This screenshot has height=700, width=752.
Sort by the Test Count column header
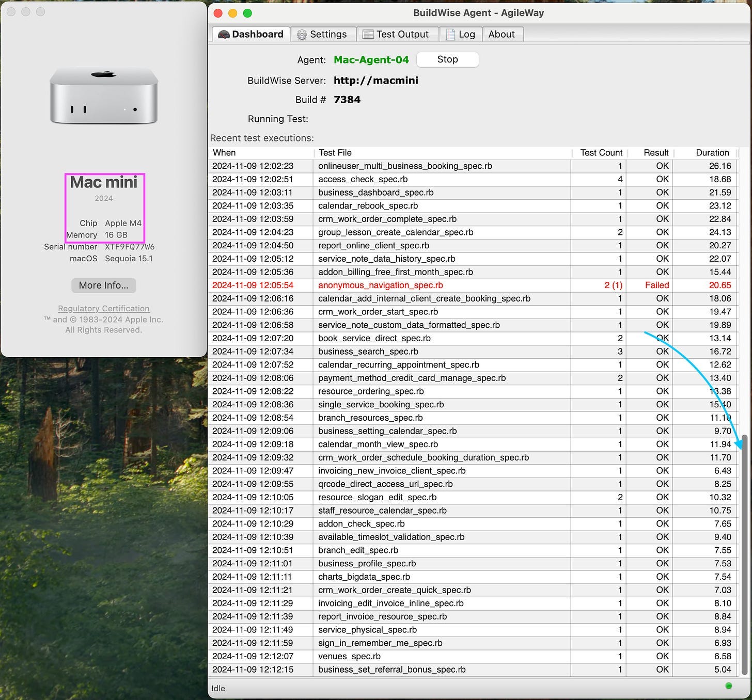(600, 153)
